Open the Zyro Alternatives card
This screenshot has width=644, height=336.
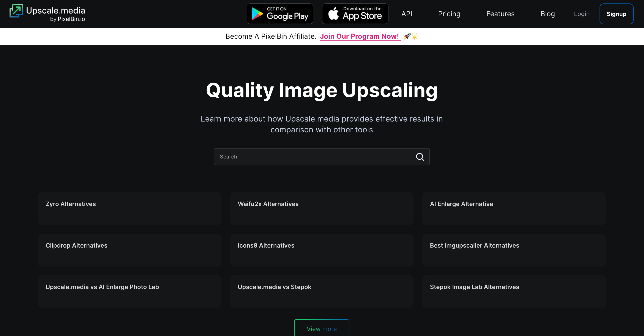[129, 209]
